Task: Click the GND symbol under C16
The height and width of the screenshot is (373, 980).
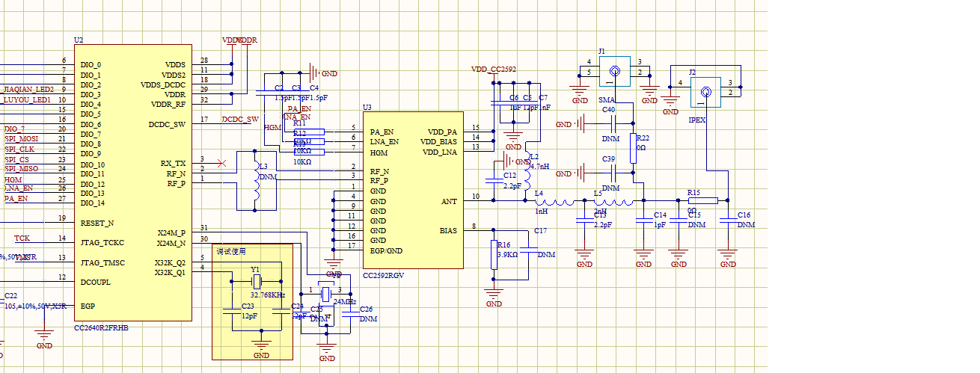Action: click(728, 256)
